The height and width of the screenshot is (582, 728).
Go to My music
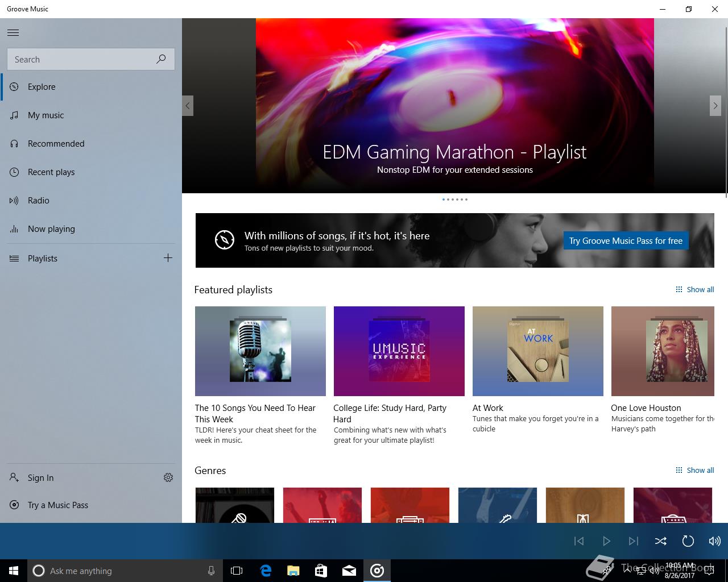tap(91, 115)
